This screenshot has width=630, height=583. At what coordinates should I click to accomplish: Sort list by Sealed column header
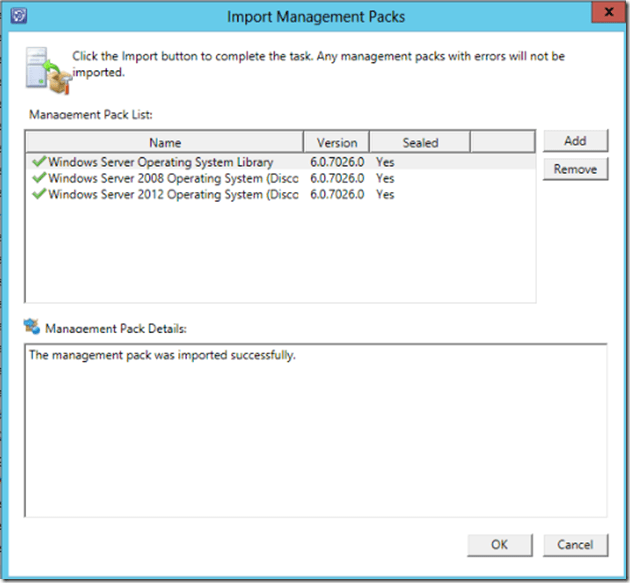420,142
